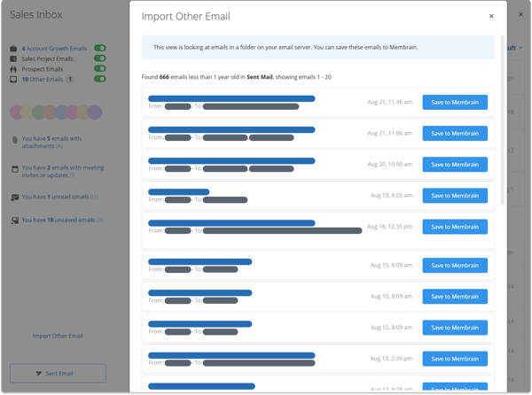Image resolution: width=532 pixels, height=395 pixels.
Task: Click the Other Emails count badge
Action: (70, 80)
